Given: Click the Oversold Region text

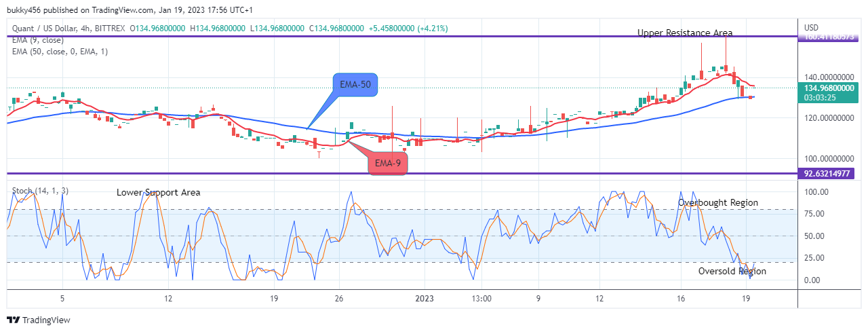Looking at the screenshot, I should point(732,272).
